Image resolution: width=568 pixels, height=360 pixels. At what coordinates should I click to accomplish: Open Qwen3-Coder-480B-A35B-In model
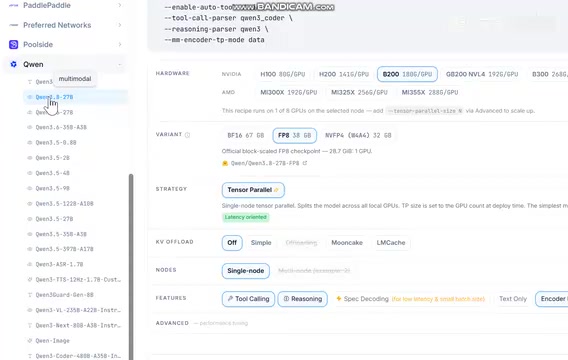[78, 356]
